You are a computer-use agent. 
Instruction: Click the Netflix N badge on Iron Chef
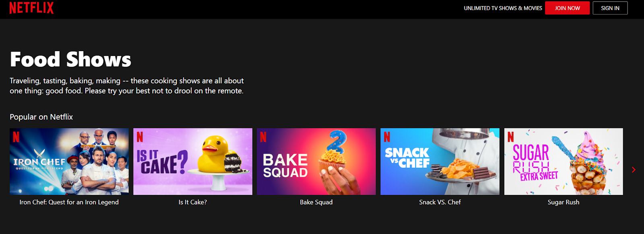[16, 137]
